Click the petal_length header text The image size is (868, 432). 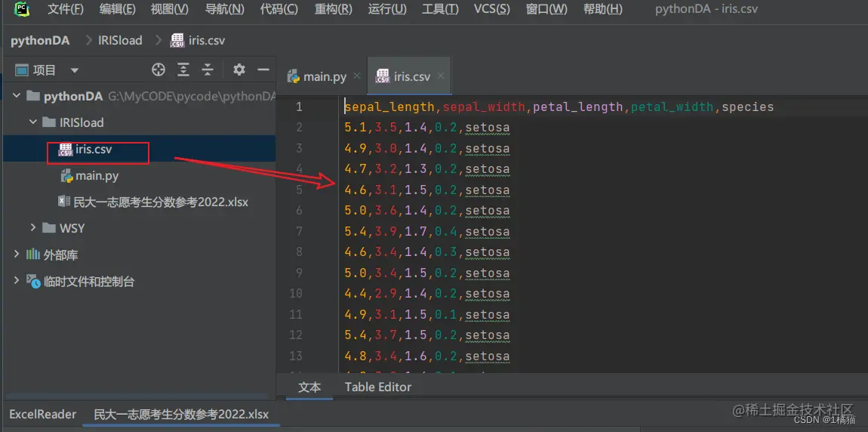(578, 107)
